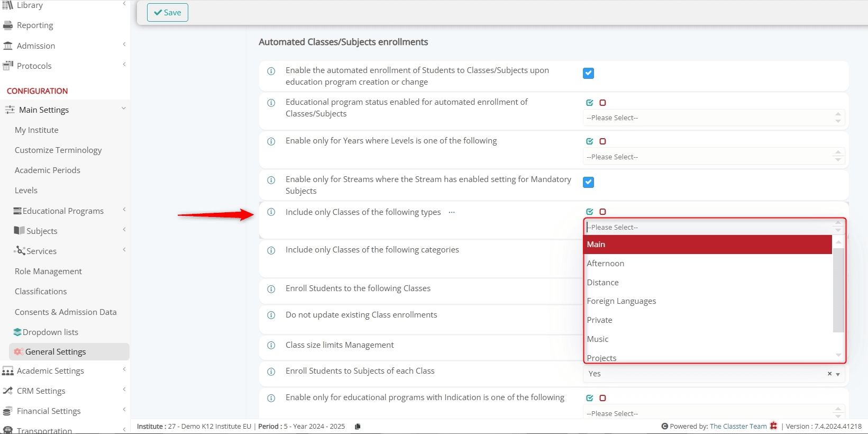This screenshot has width=868, height=434.
Task: Toggle the Streams Mandatory Subjects checkbox
Action: [588, 183]
